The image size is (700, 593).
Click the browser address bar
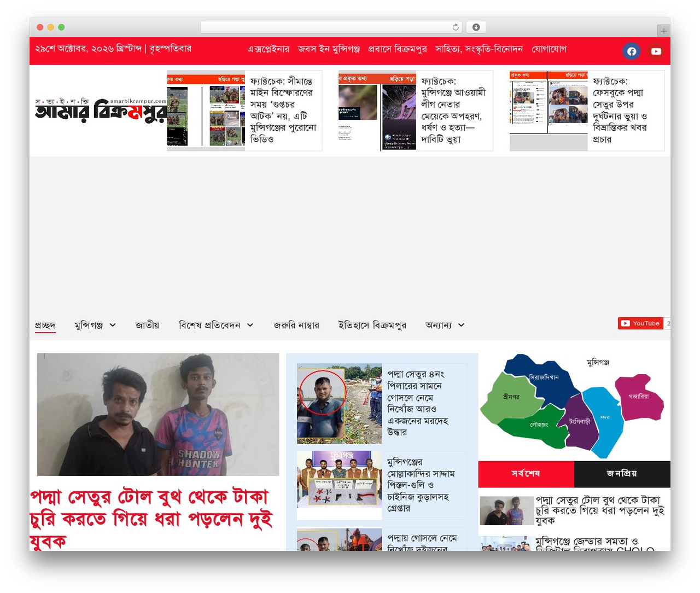[x=331, y=27]
